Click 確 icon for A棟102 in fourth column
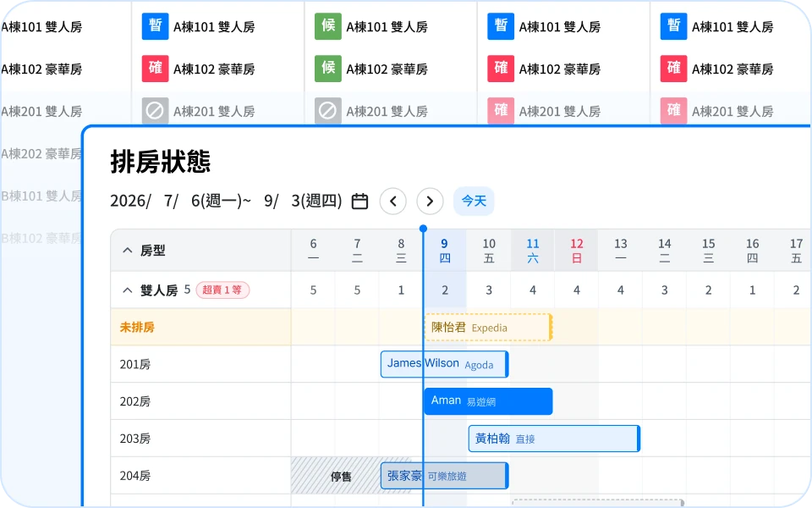 [x=501, y=69]
